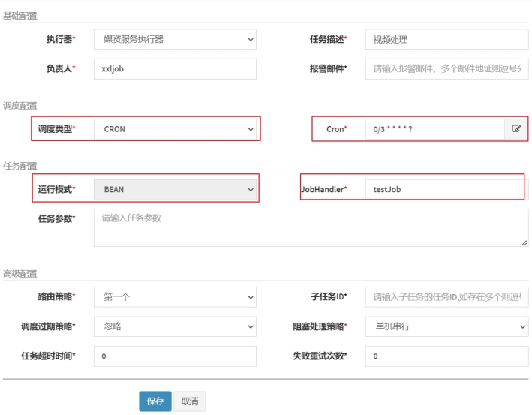Open the 执行器 executor dropdown
Image resolution: width=532 pixels, height=415 pixels.
click(175, 39)
